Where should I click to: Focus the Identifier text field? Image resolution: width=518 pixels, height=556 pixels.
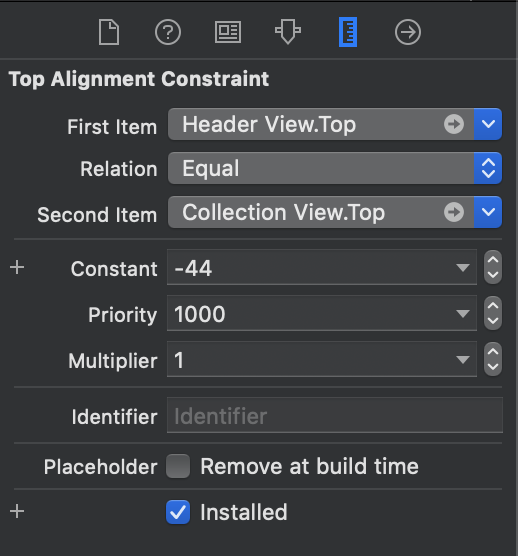point(335,415)
